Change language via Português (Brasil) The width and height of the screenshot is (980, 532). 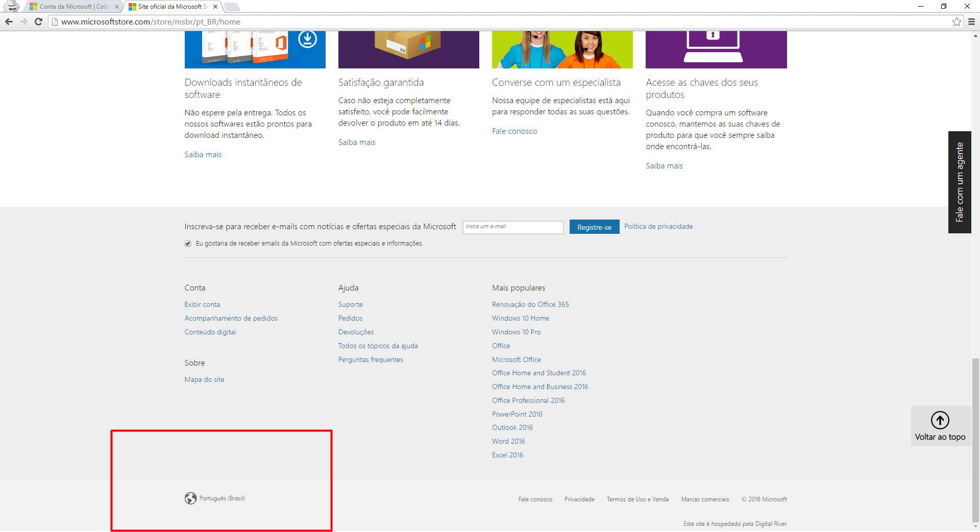pyautogui.click(x=222, y=498)
